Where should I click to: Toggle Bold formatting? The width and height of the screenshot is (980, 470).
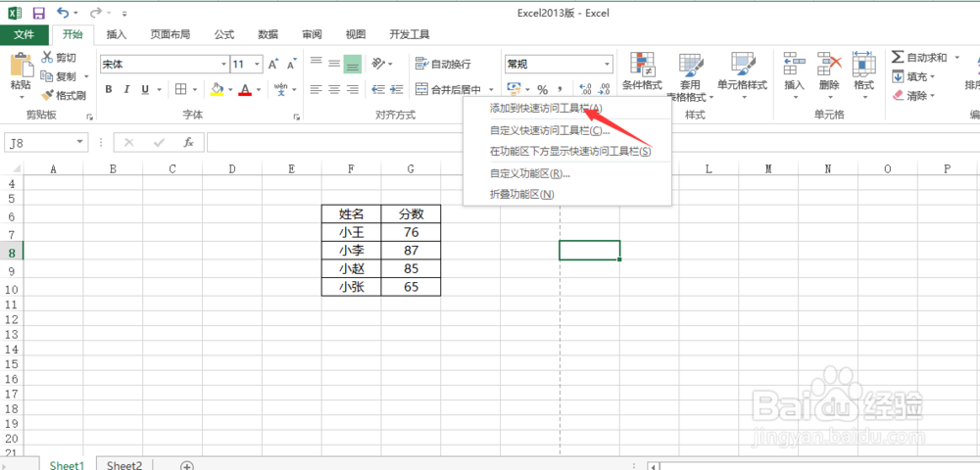tap(109, 89)
